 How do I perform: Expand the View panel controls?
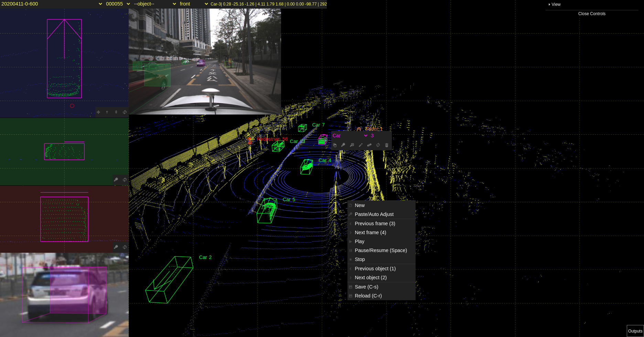(555, 4)
